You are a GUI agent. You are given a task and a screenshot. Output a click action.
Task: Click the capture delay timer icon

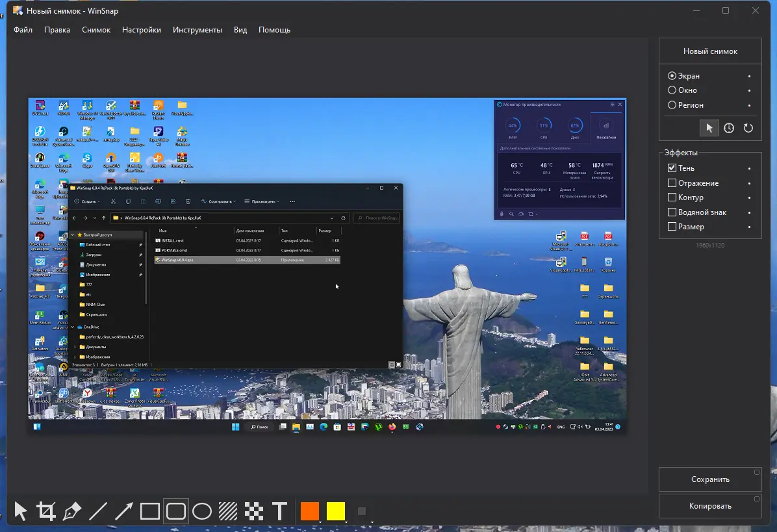(728, 128)
